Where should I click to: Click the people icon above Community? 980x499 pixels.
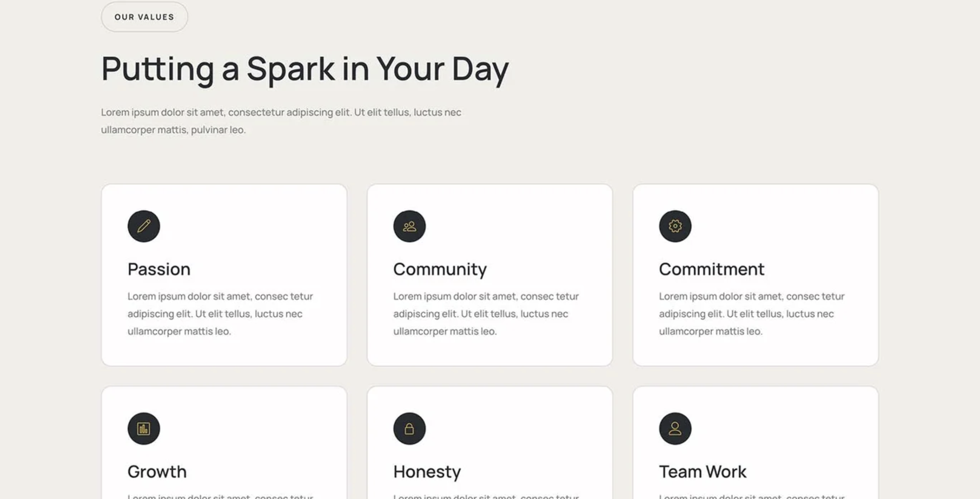pos(409,226)
